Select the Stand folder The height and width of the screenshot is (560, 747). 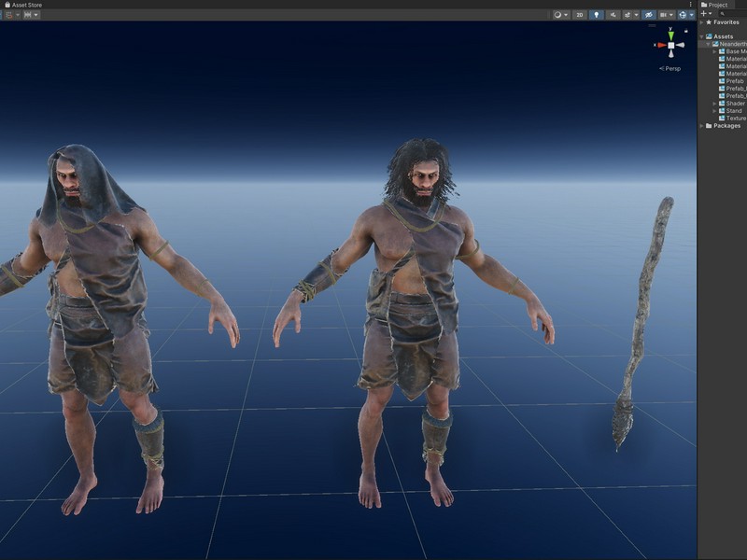(730, 111)
